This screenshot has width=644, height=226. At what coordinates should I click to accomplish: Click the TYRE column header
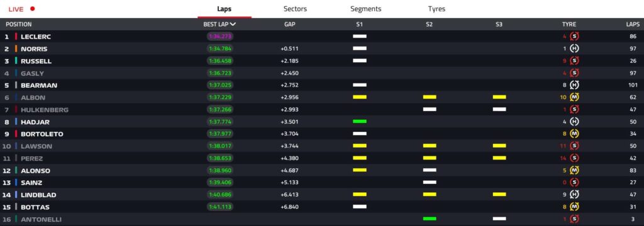tap(569, 24)
